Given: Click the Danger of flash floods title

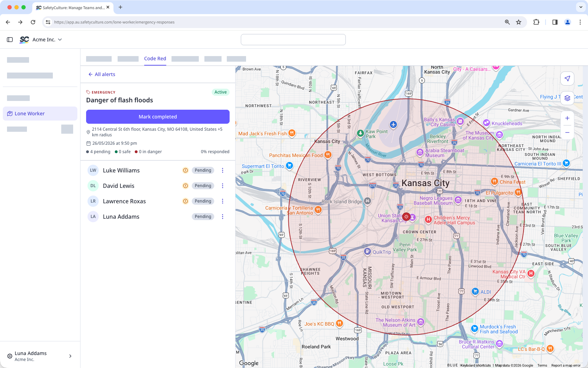Looking at the screenshot, I should tap(120, 100).
